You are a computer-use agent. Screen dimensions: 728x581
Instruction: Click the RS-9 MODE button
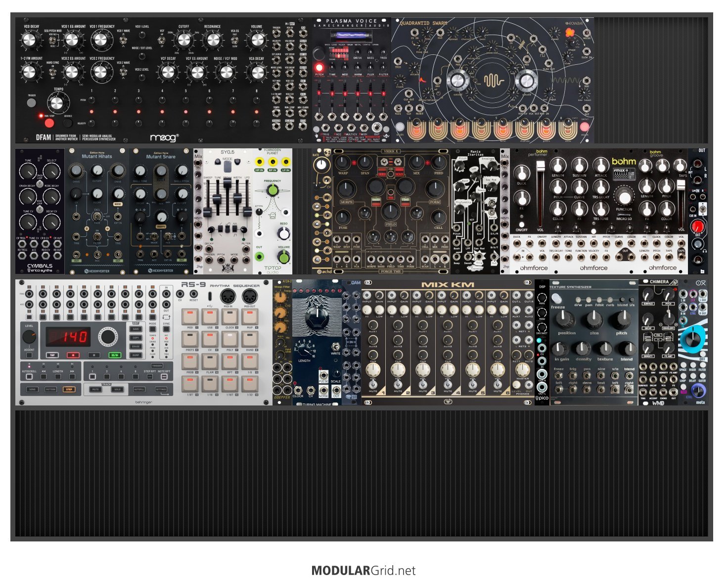coord(153,329)
